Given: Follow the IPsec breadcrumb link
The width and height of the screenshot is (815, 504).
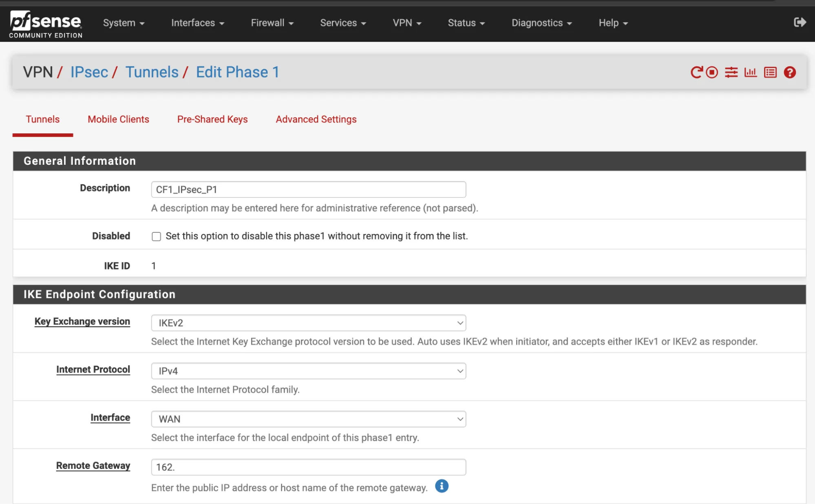Looking at the screenshot, I should (x=89, y=72).
